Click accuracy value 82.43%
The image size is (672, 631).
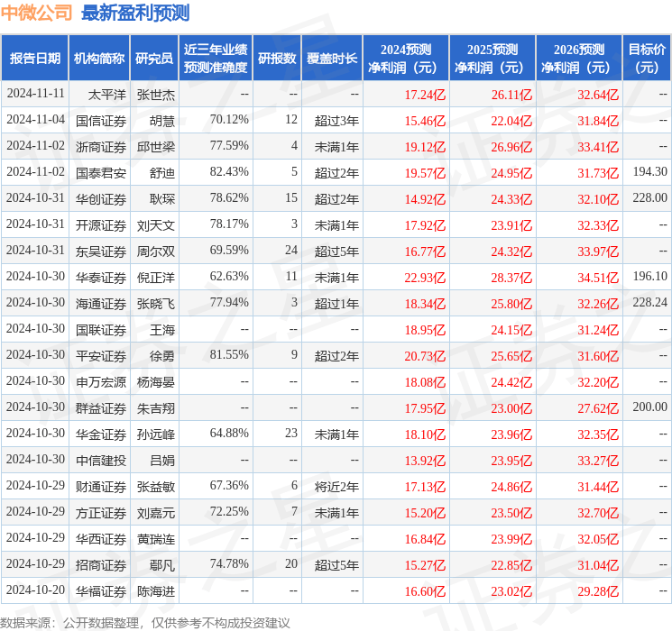pos(229,171)
